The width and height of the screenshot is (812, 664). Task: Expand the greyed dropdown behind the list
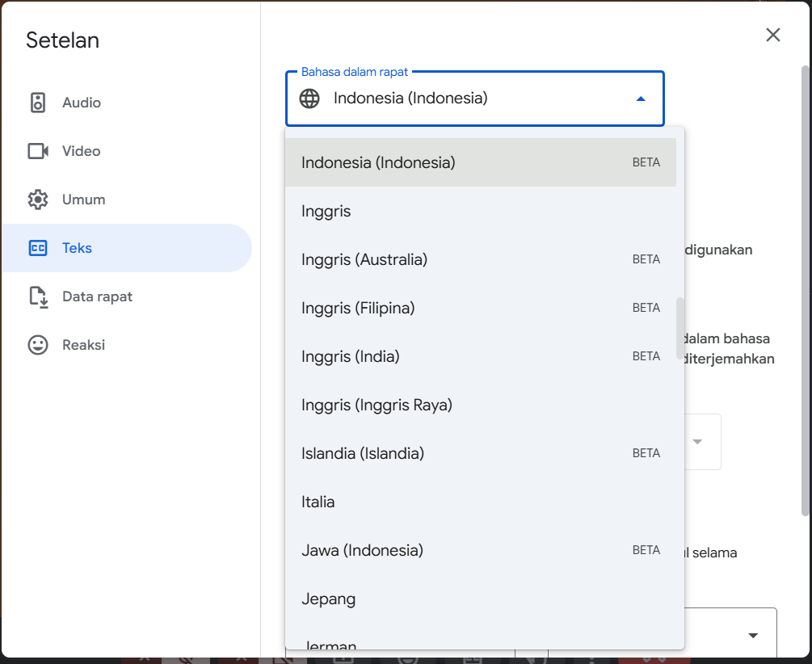point(697,442)
